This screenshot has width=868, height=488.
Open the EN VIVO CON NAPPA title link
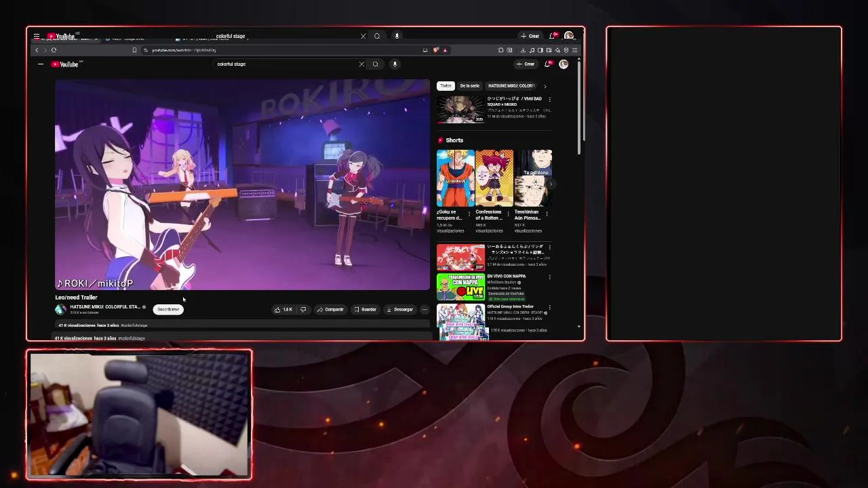click(x=506, y=277)
